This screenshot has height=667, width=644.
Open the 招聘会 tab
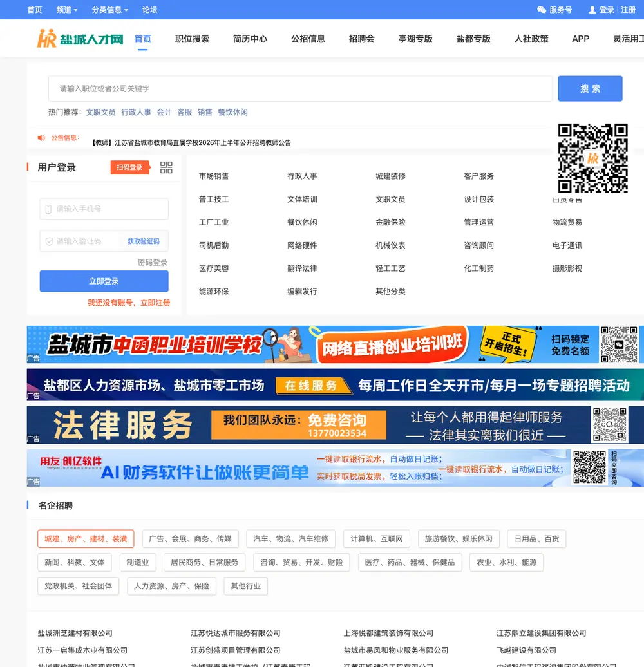click(x=361, y=39)
